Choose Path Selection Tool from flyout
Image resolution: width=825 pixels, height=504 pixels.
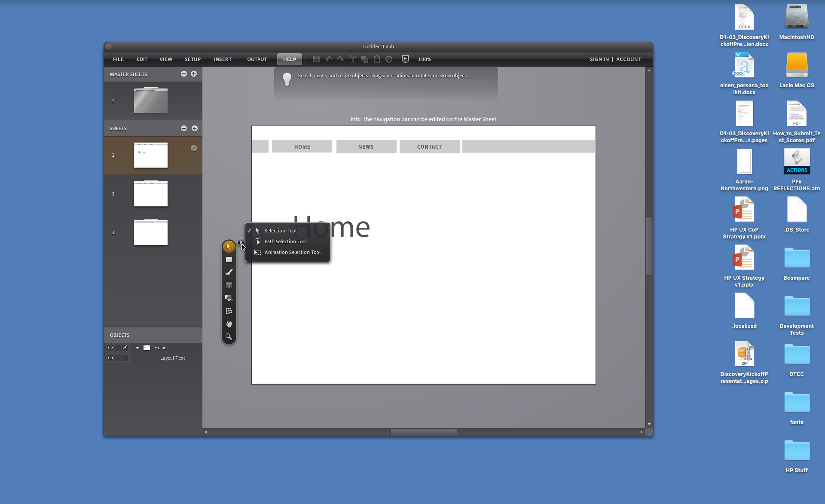coord(285,241)
